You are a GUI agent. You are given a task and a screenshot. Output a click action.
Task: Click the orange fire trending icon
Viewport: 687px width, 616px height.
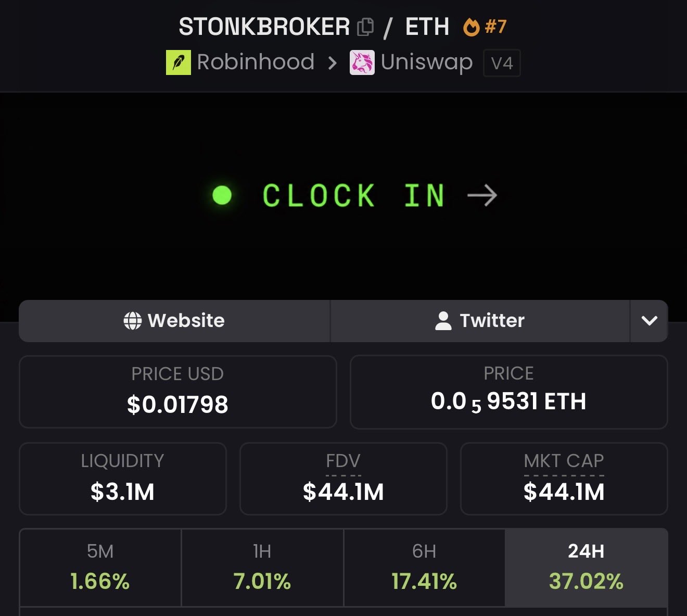pos(472,27)
